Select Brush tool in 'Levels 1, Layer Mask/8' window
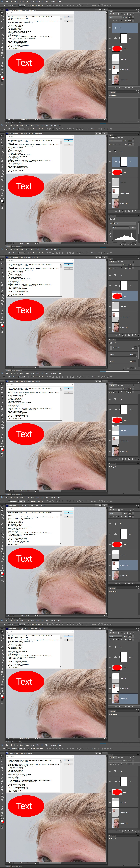140x868 pixels. (2, 158)
